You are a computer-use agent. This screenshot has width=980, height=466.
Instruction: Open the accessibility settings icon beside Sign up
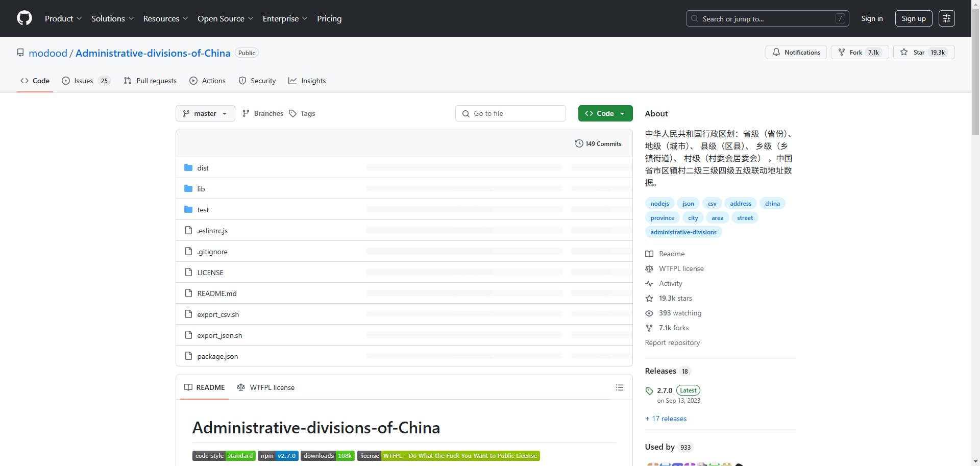(x=947, y=18)
